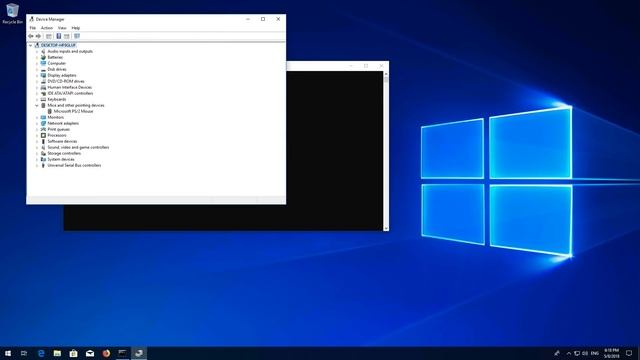Click the Keyboards category icon
The image size is (640, 360).
tap(43, 100)
